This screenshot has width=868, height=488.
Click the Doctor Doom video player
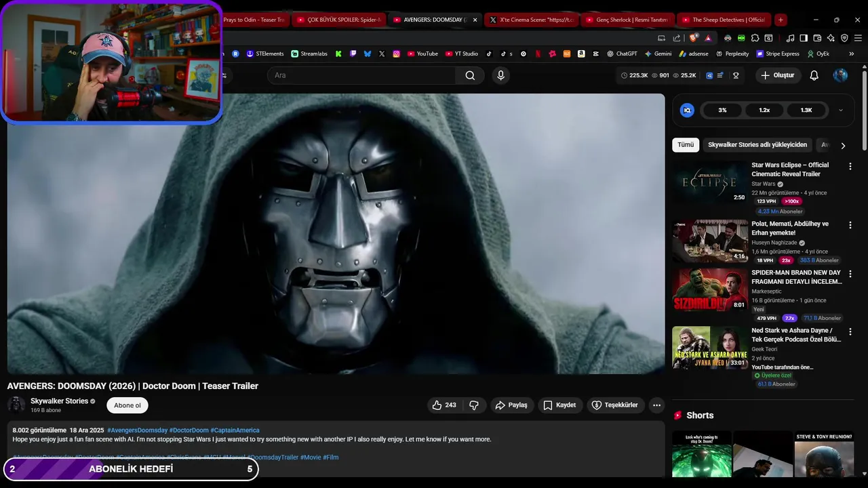(x=336, y=234)
